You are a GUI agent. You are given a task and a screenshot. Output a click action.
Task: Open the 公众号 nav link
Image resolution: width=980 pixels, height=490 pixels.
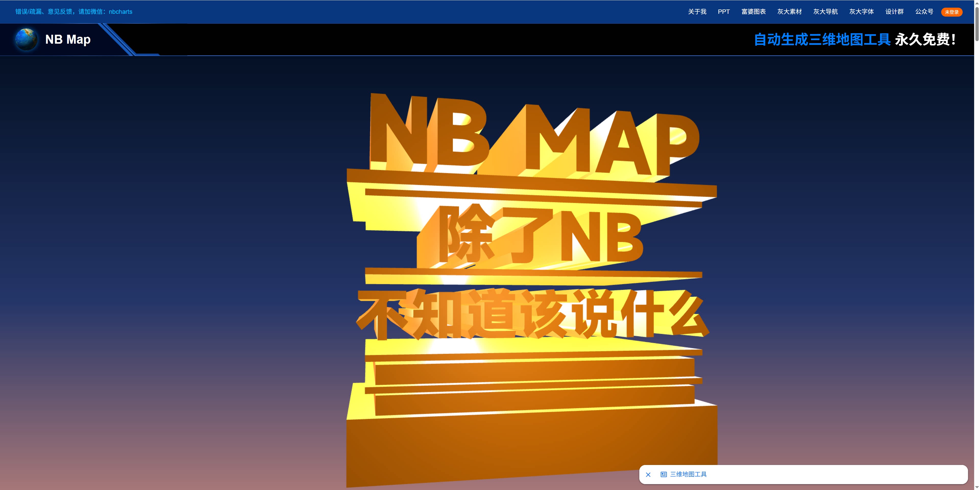(924, 12)
